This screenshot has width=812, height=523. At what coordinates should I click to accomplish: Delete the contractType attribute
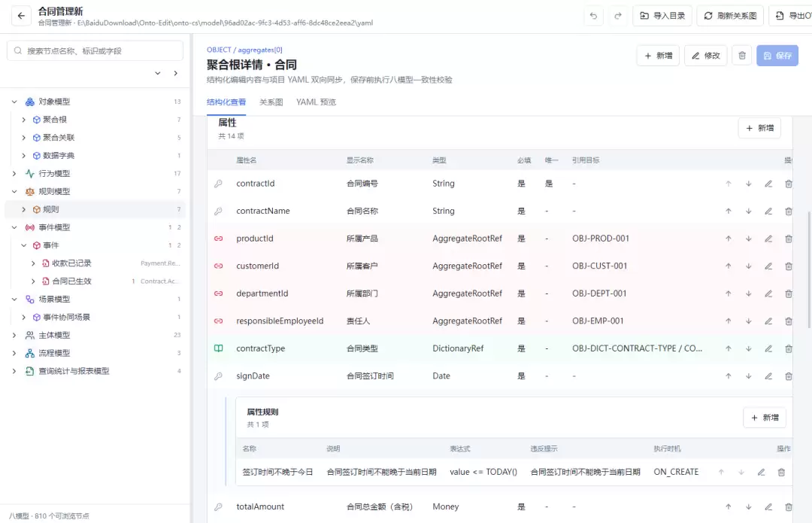tap(788, 348)
